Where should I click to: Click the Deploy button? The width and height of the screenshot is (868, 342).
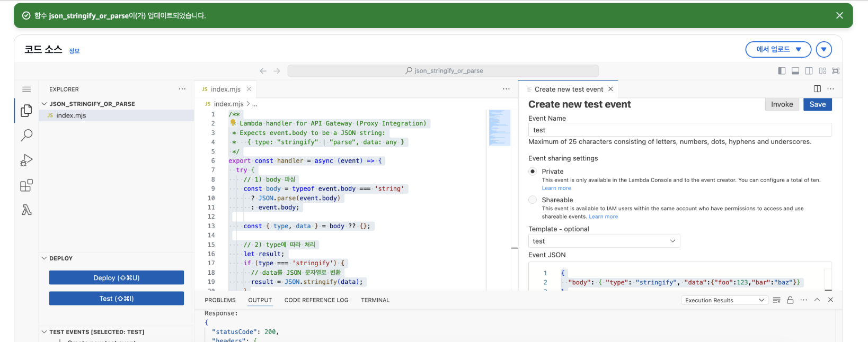tap(117, 278)
